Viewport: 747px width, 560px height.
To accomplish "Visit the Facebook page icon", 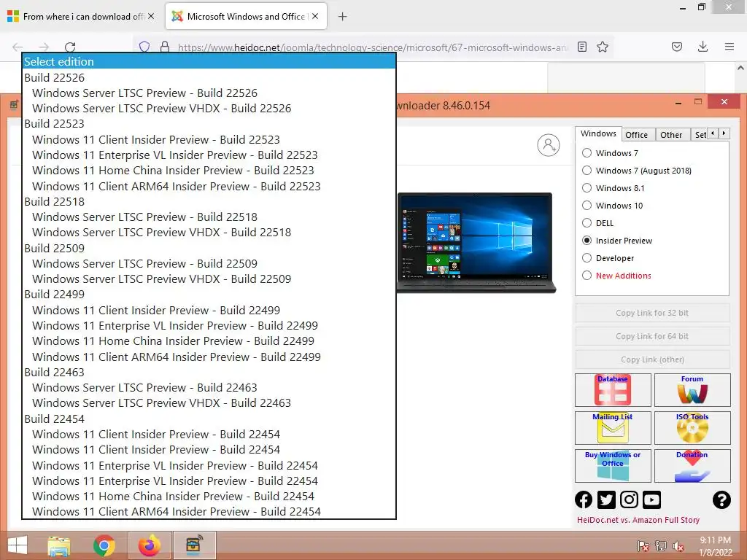I will point(584,499).
